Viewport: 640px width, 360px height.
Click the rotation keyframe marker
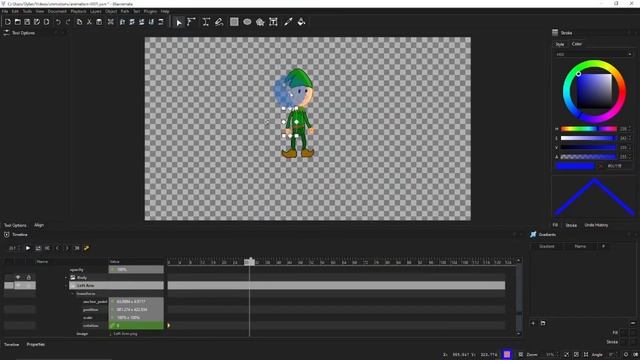coord(169,326)
